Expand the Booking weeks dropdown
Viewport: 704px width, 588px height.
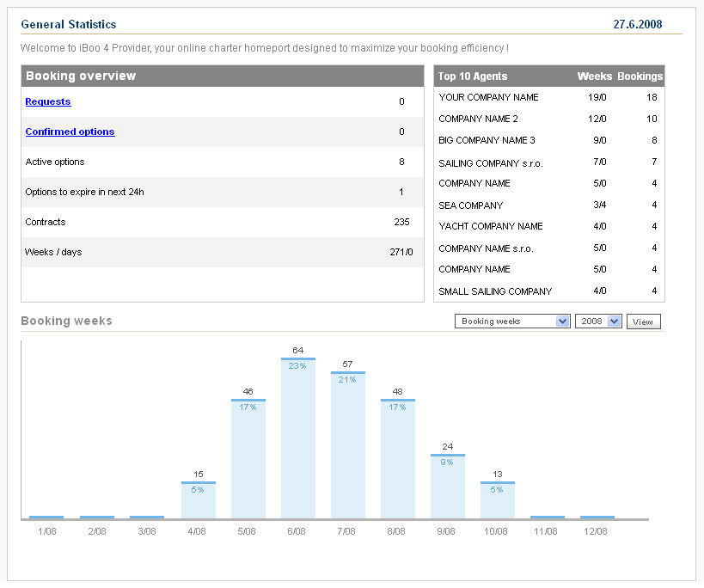[x=512, y=322]
